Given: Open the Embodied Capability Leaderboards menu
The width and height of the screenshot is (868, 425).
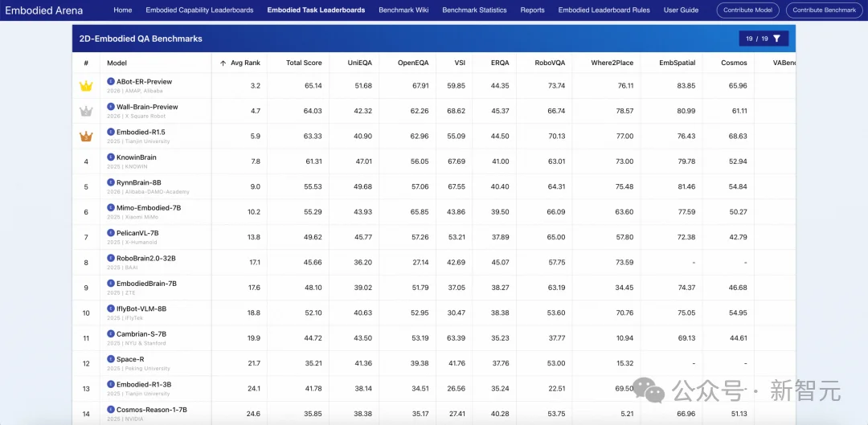Looking at the screenshot, I should [x=199, y=10].
